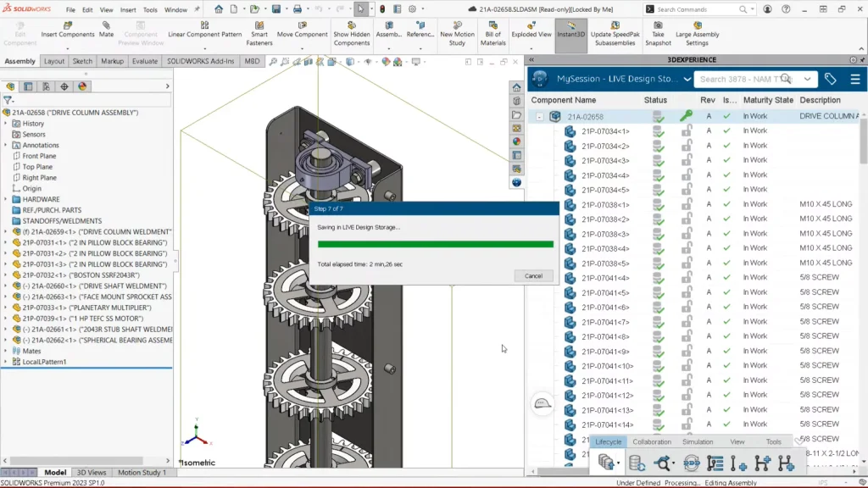Click the Bill of Materials icon
868x488 pixels.
pos(492,25)
